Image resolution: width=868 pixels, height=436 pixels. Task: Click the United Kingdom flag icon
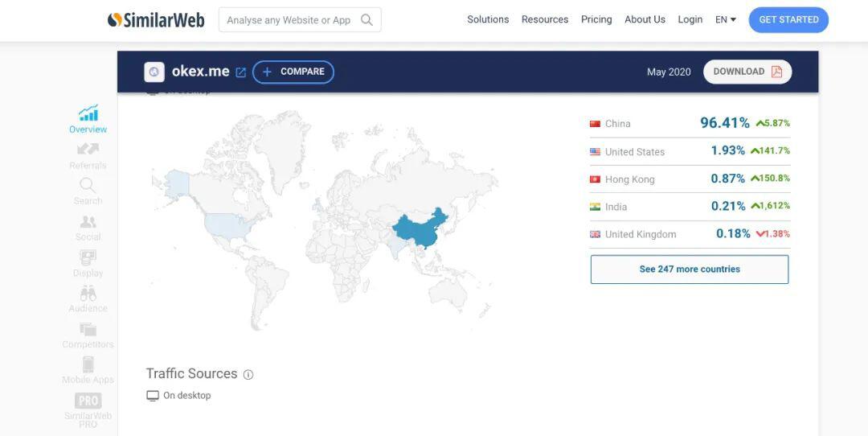coord(595,234)
